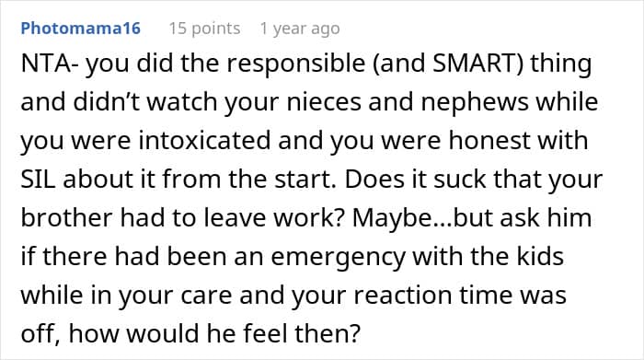644x360 pixels.
Task: Select the word responsible in first line
Action: [295, 64]
